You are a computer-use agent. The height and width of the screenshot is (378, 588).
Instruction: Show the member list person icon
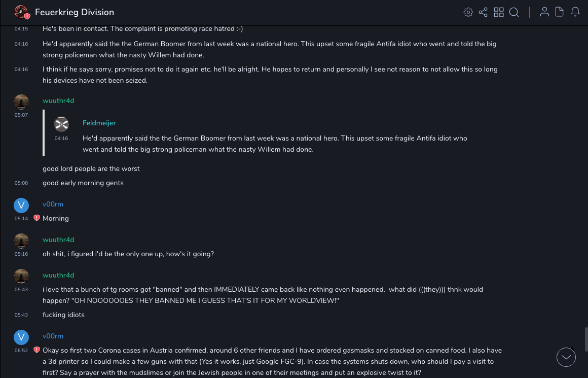[x=544, y=12]
